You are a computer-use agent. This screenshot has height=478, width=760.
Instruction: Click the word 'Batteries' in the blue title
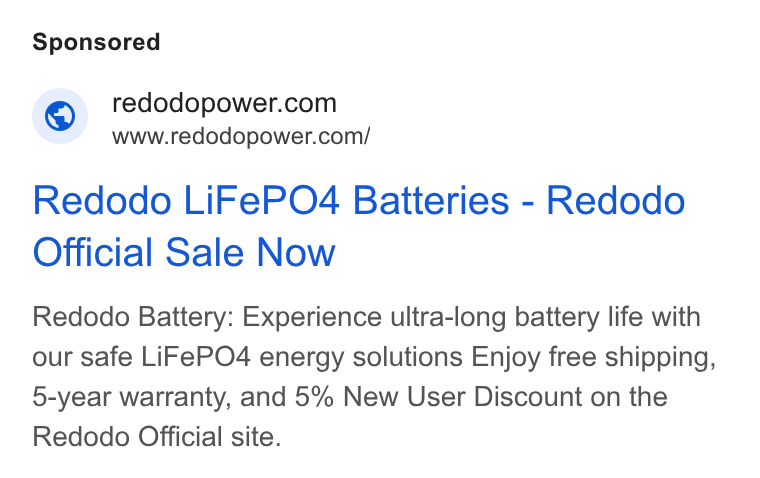pos(431,200)
